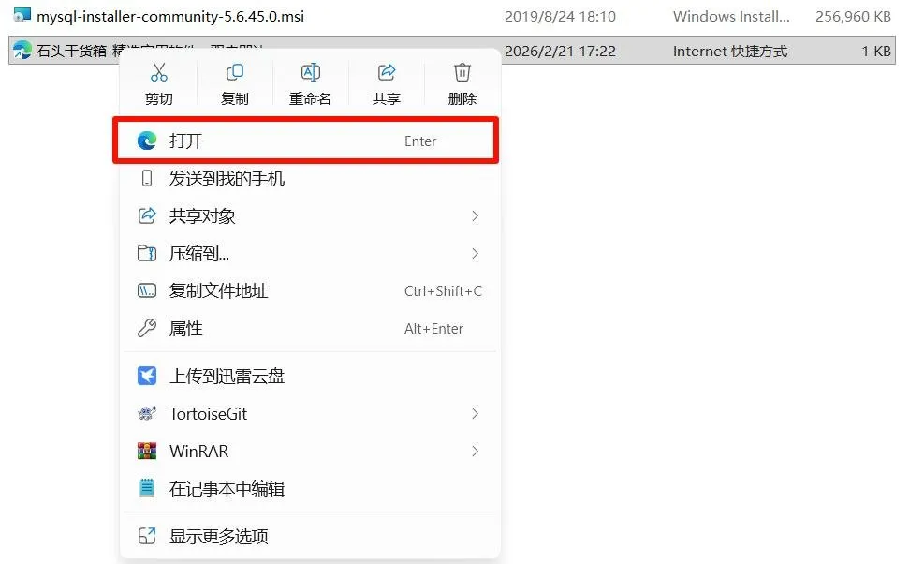
Task: Click the Cut (剪切) scissors icon
Action: (158, 72)
